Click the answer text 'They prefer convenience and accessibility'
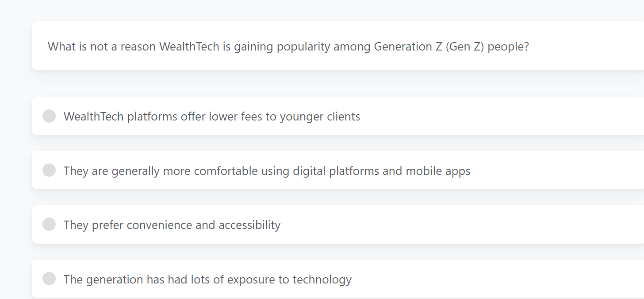Screen dimensions: 644x299 (x=172, y=224)
